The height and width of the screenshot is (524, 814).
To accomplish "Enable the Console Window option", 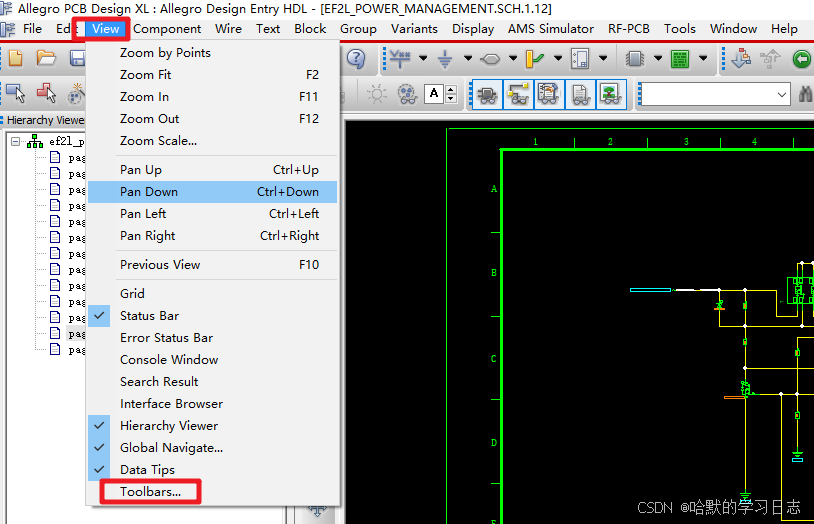I will (x=213, y=359).
